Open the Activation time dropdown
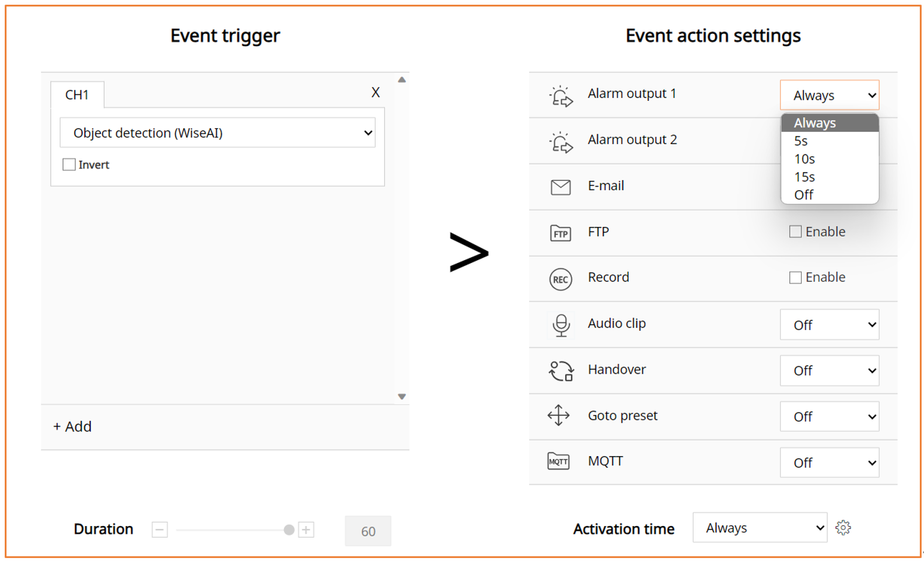This screenshot has height=561, width=924. 759,528
